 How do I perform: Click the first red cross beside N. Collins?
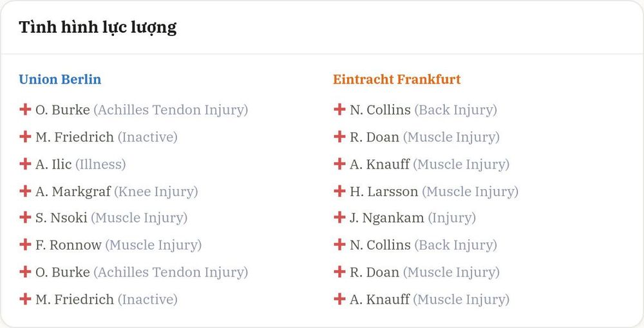click(339, 109)
